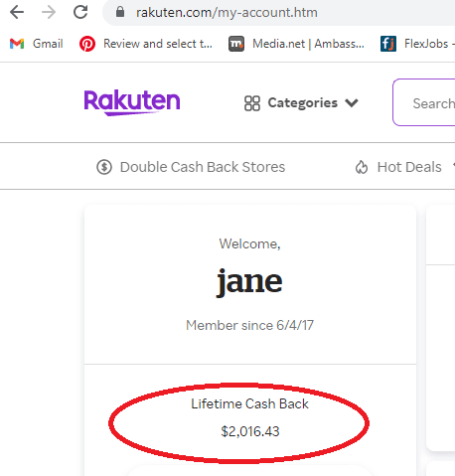
Task: Open the Hot Deals menu item
Action: (409, 167)
